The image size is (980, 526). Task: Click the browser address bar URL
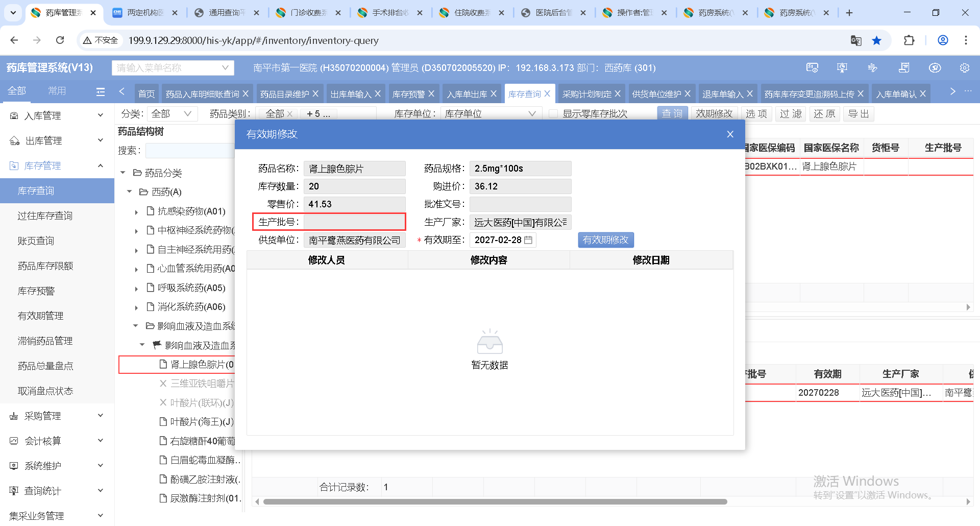(253, 40)
